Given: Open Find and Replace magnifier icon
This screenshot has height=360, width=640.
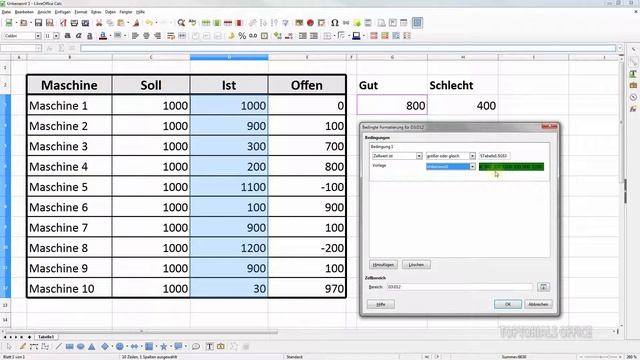Looking at the screenshot, I should (x=181, y=23).
